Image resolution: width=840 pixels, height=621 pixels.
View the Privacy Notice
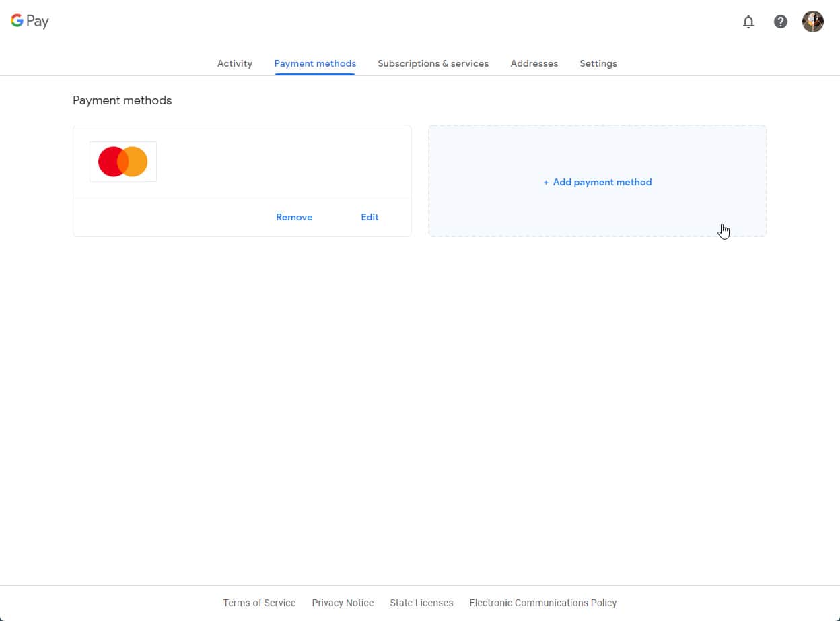click(x=343, y=603)
